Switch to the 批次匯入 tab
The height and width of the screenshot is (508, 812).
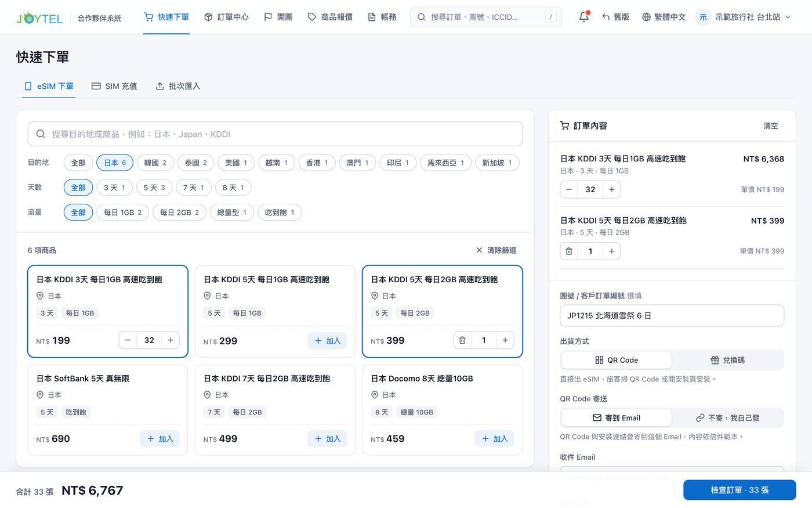click(x=178, y=86)
